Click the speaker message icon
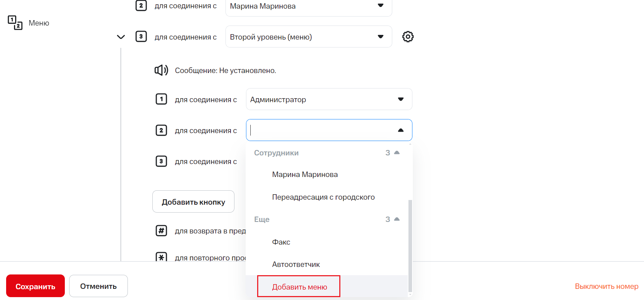Viewport: 644px width, 300px height. 161,70
